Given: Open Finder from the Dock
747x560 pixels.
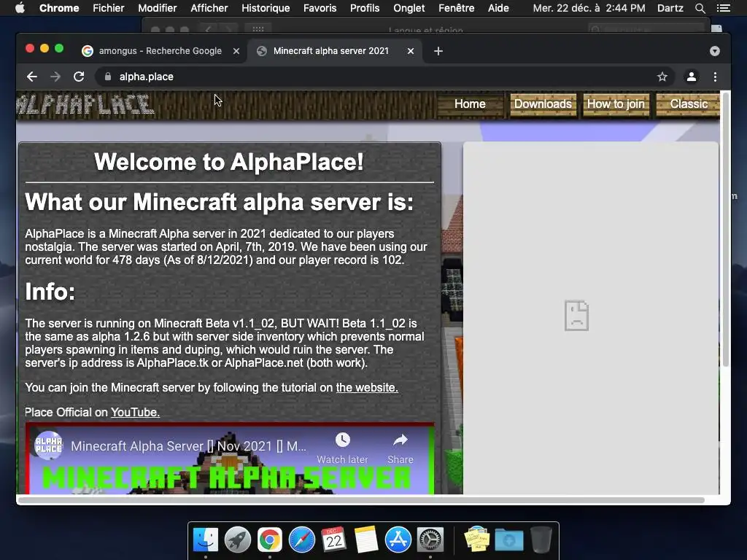Looking at the screenshot, I should click(x=206, y=540).
